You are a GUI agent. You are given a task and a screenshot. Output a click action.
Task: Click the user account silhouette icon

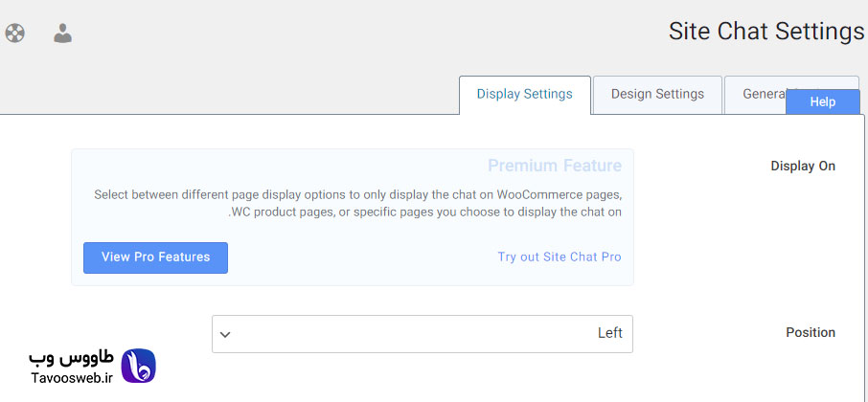point(62,33)
